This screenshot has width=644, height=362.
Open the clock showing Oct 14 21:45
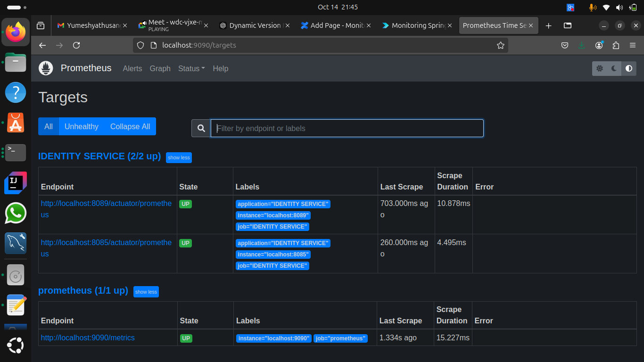click(338, 7)
